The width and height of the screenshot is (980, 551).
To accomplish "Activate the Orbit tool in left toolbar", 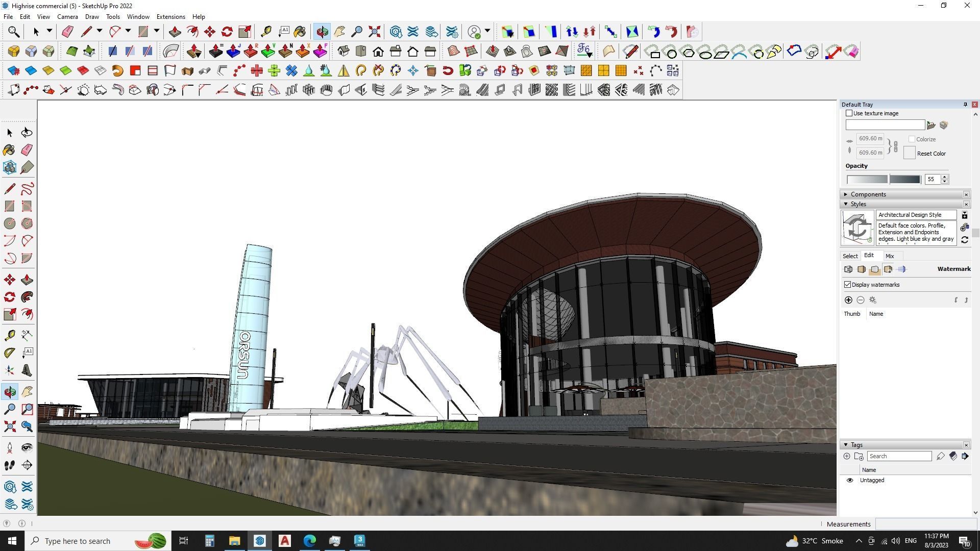I will (10, 392).
